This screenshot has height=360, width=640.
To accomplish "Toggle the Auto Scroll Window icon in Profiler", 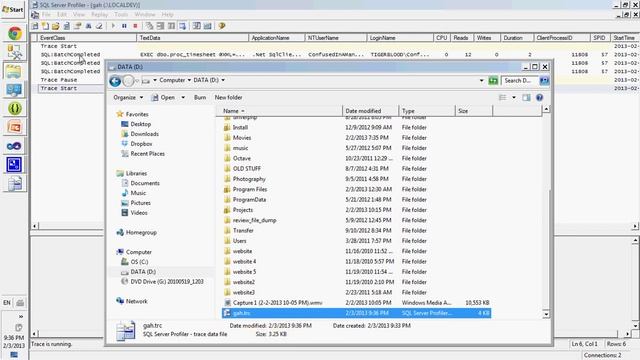I will pyautogui.click(x=182, y=26).
